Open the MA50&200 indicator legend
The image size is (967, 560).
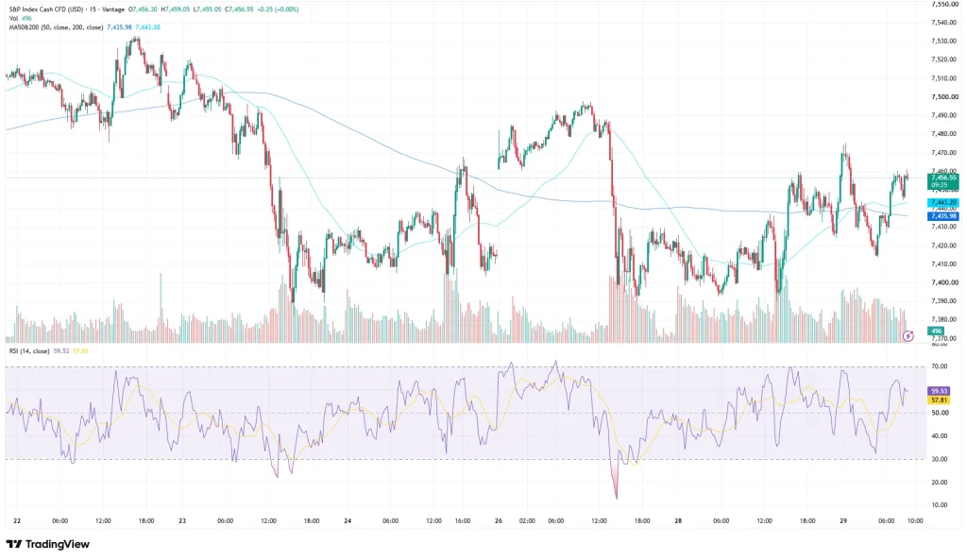coord(56,27)
